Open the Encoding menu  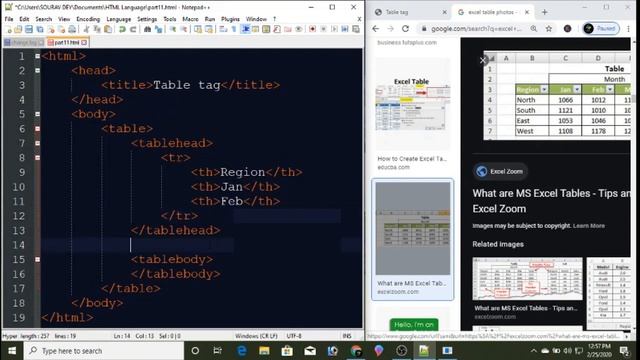tap(88, 19)
